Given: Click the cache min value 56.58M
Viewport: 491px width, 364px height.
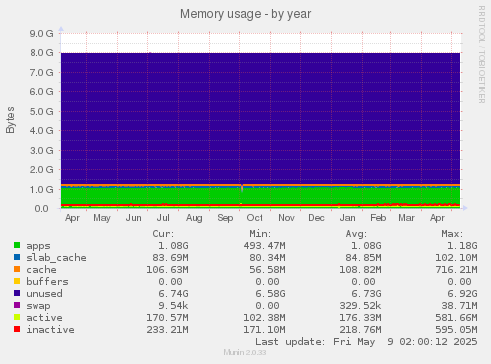Looking at the screenshot, I should point(267,270).
